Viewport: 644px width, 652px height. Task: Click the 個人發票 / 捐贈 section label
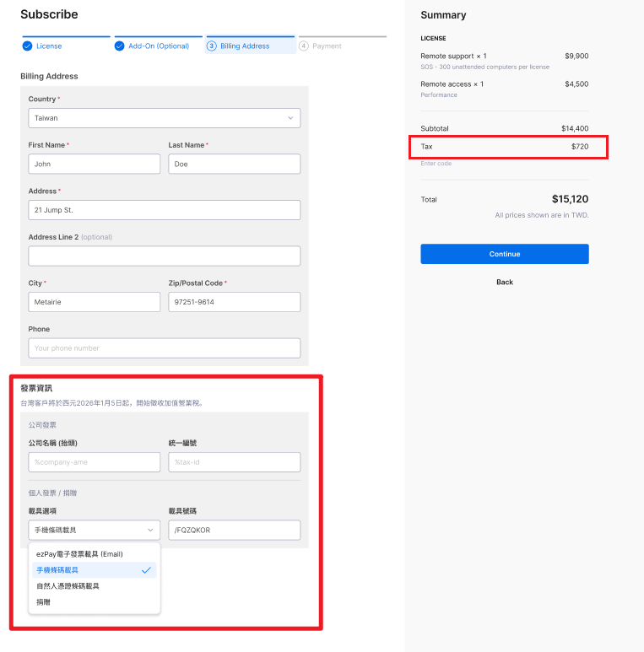point(52,493)
